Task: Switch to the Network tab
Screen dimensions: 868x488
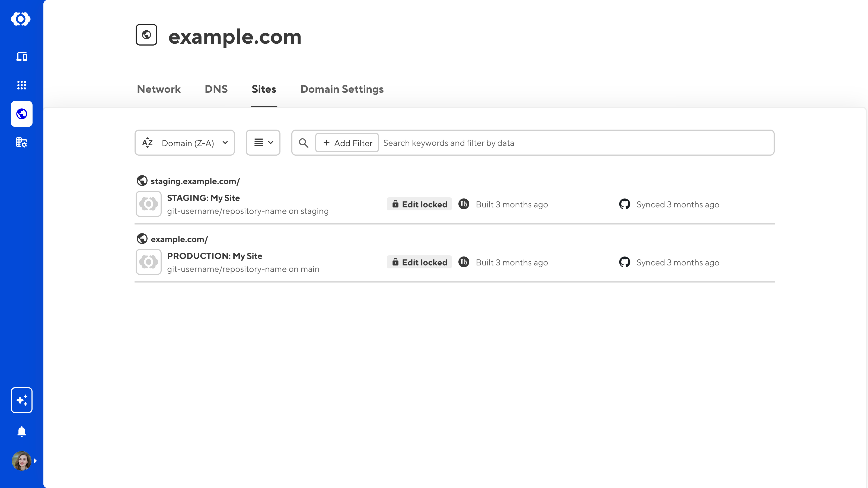Action: [159, 89]
